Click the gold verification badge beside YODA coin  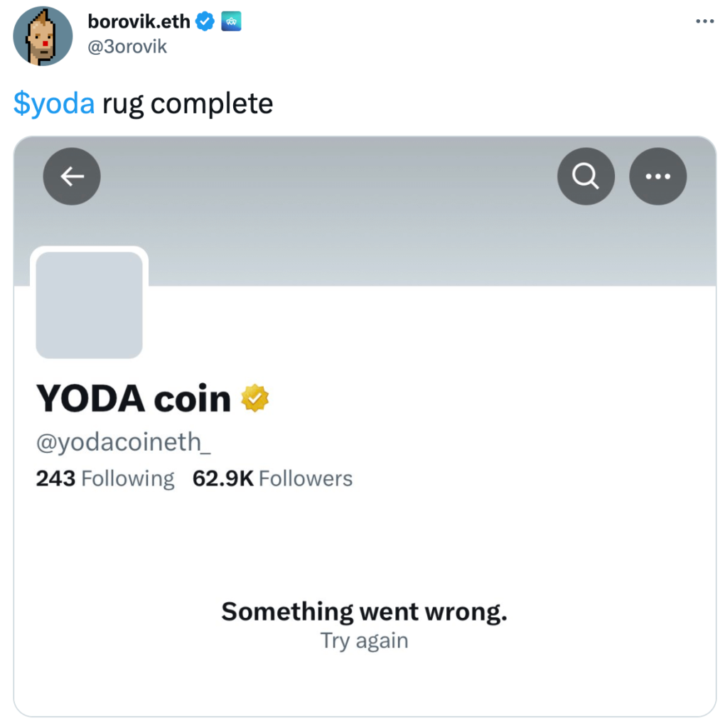pyautogui.click(x=254, y=398)
